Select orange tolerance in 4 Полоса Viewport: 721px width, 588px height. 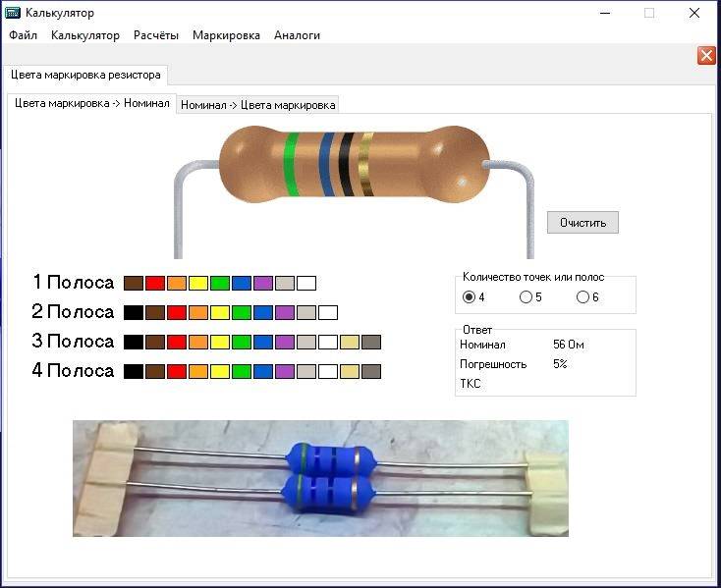tap(198, 371)
